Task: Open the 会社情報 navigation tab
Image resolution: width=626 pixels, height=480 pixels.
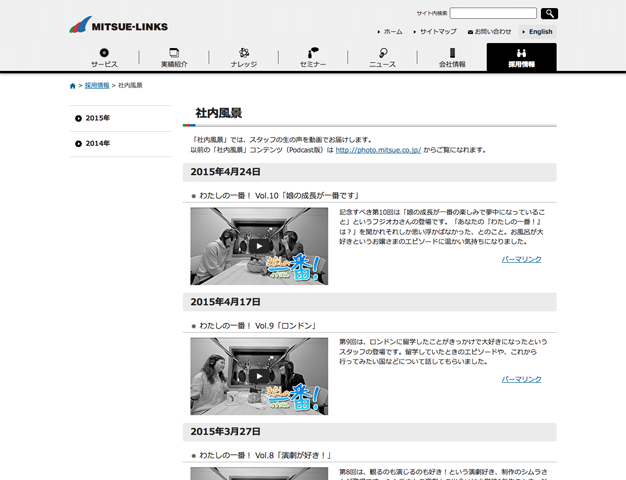Action: pos(452,58)
